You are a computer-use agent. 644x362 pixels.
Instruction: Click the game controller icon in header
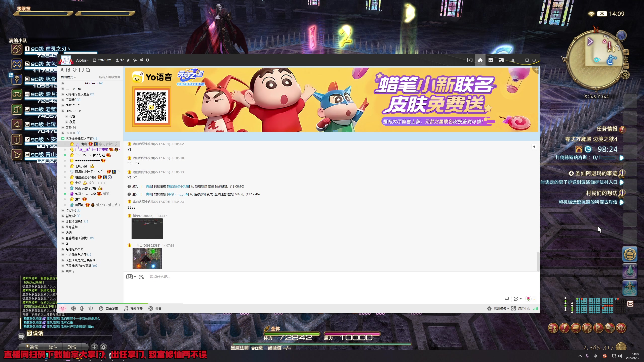[x=501, y=60]
